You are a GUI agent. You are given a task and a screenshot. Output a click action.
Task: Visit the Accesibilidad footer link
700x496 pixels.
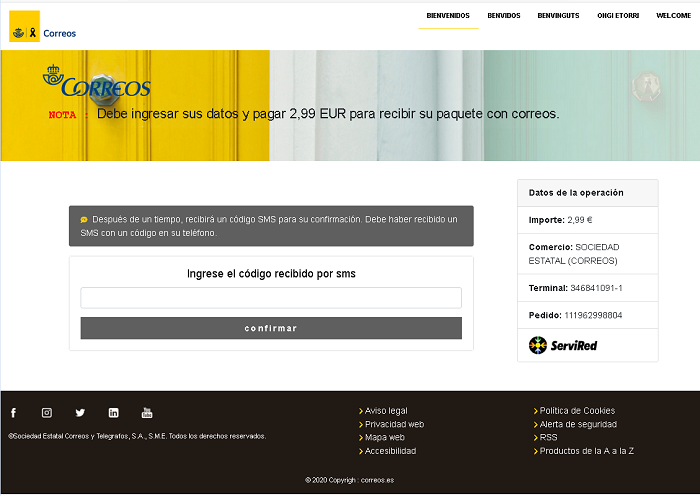click(390, 451)
